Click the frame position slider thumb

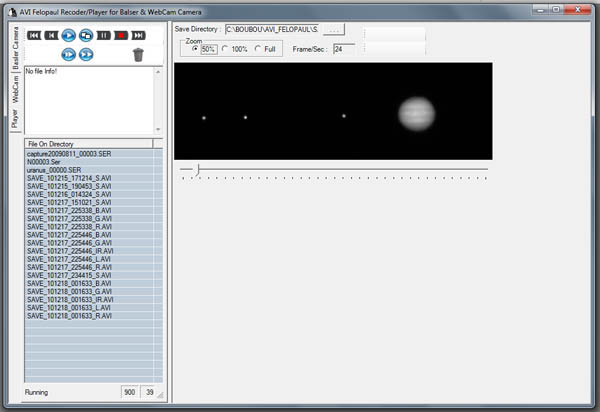[197, 169]
